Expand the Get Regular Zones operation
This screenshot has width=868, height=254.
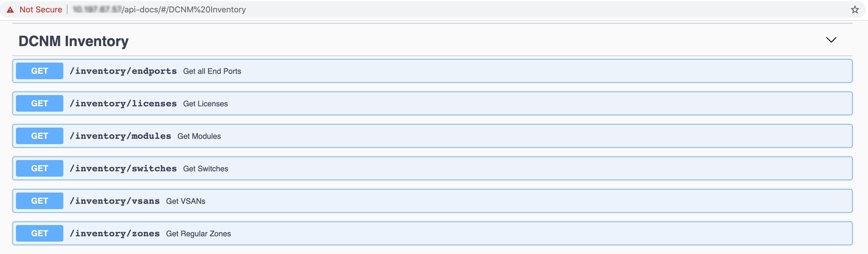click(431, 233)
